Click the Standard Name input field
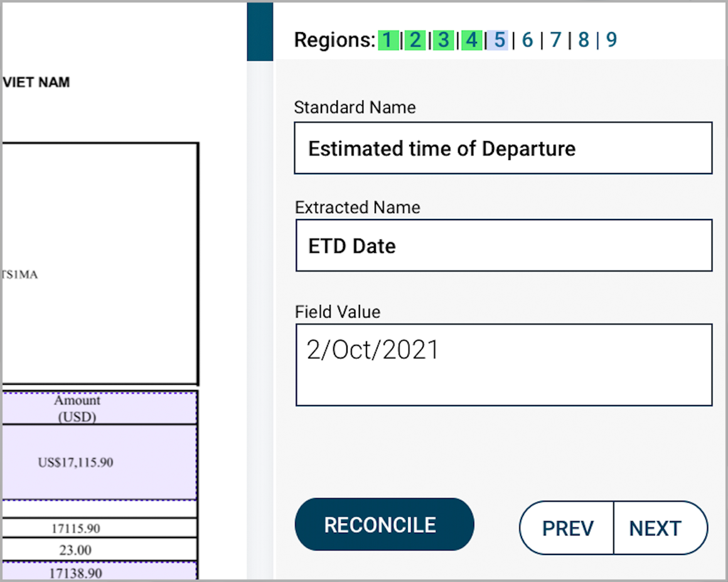The height and width of the screenshot is (582, 728). click(503, 149)
